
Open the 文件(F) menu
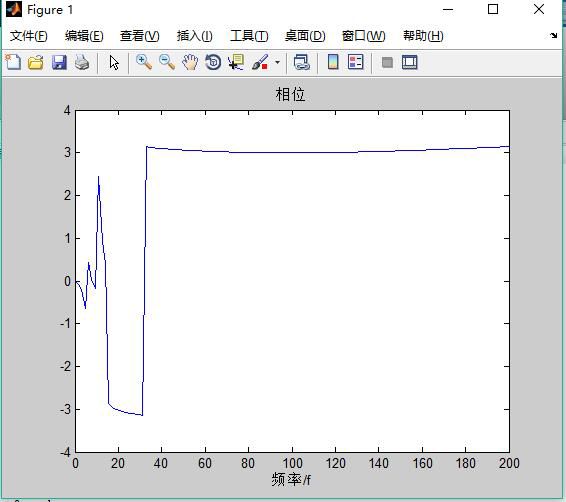coord(29,36)
